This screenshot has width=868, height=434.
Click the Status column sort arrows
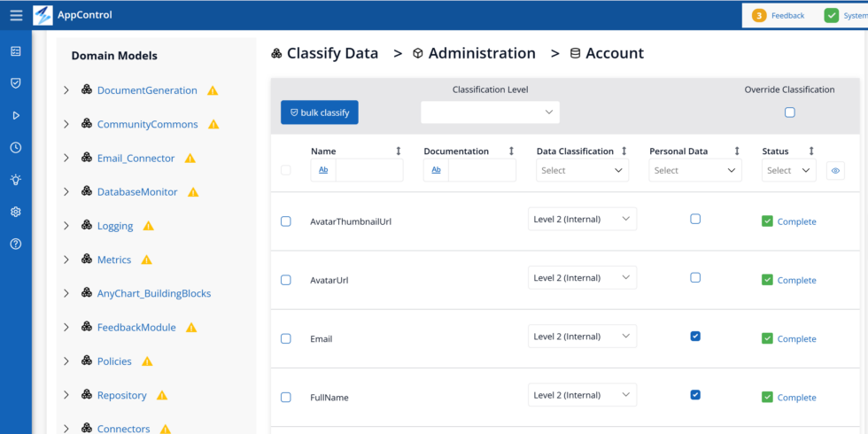811,151
